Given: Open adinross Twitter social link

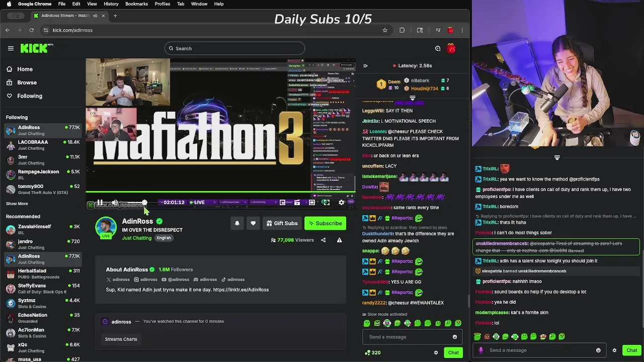Looking at the screenshot, I should 118,280.
